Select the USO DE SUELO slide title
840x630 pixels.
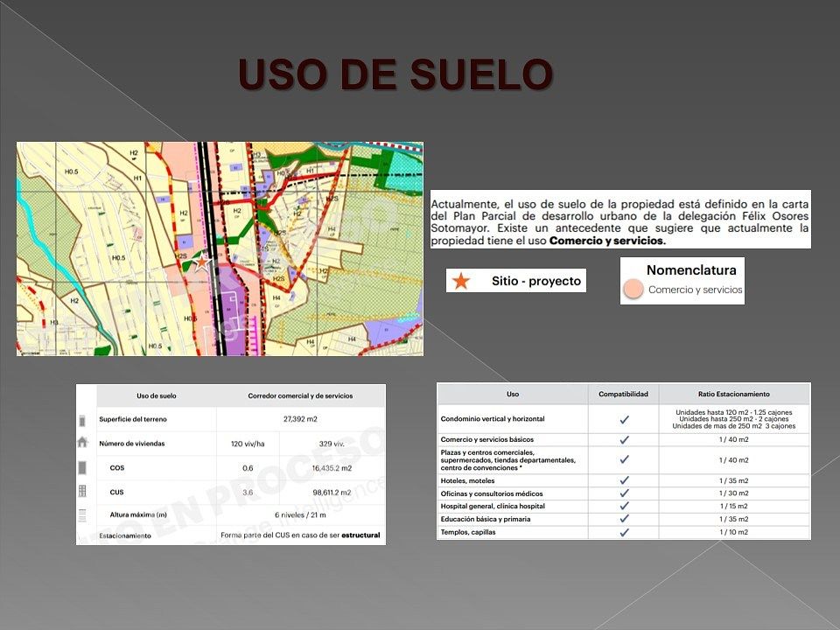[x=395, y=75]
